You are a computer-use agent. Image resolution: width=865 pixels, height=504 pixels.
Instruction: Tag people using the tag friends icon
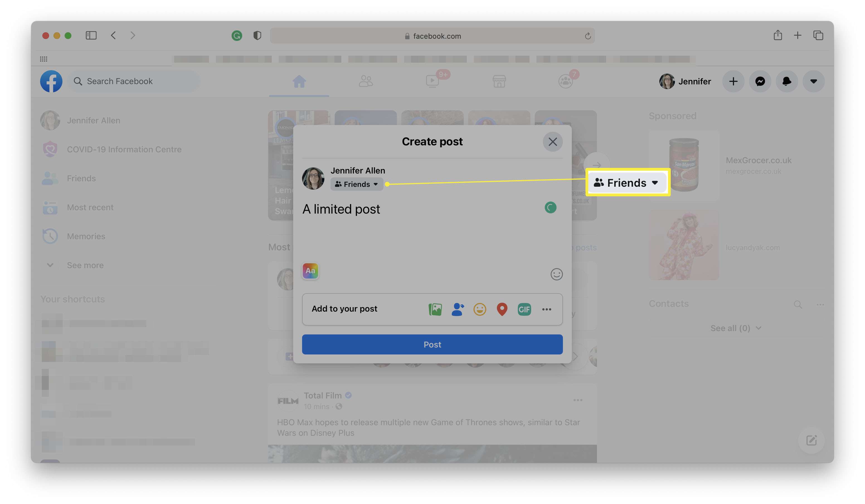click(457, 309)
